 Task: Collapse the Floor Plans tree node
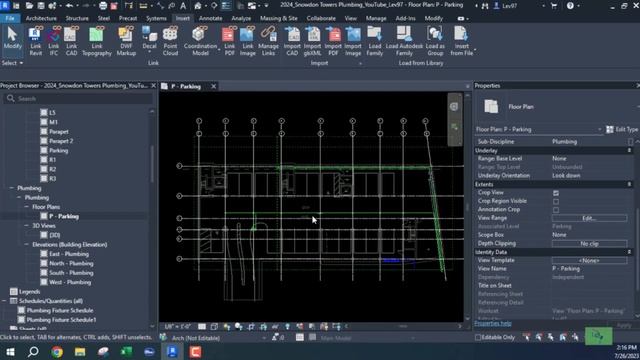(x=27, y=207)
